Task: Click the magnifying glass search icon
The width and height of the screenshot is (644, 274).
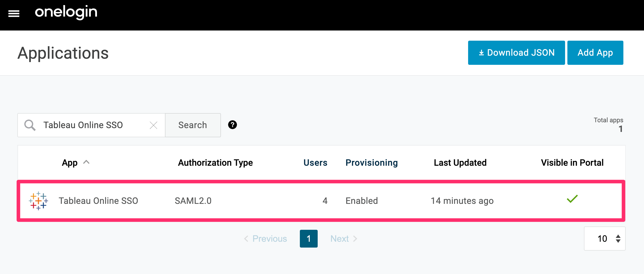Action: tap(30, 125)
